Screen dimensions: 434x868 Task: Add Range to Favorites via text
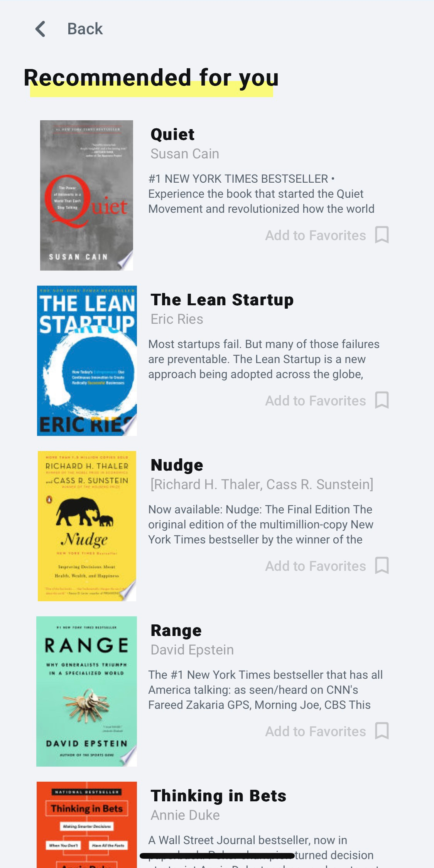(316, 731)
